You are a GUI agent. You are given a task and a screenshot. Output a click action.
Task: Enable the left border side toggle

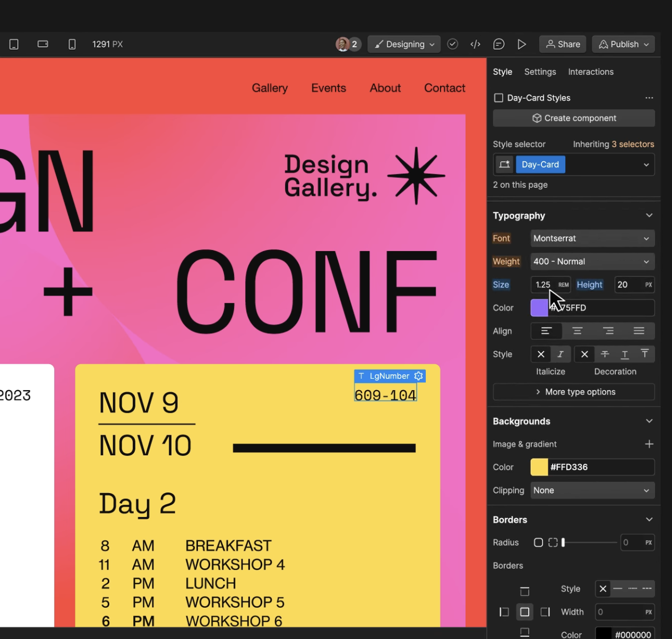point(504,611)
